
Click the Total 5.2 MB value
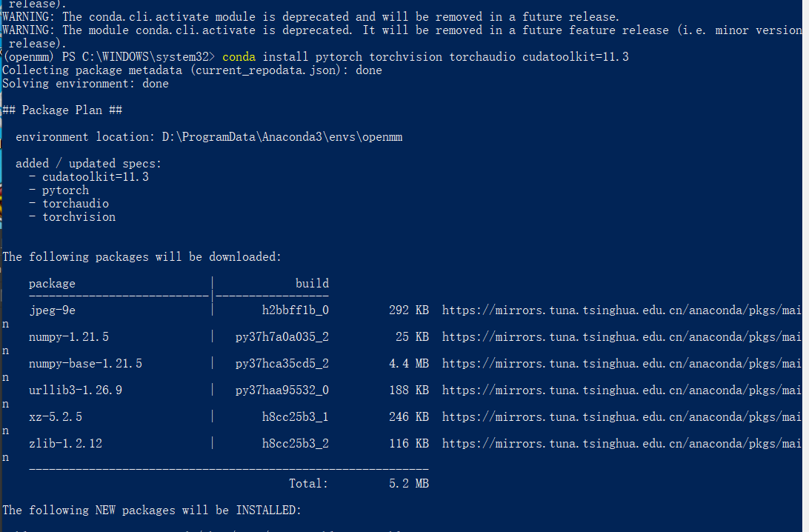pyautogui.click(x=409, y=484)
